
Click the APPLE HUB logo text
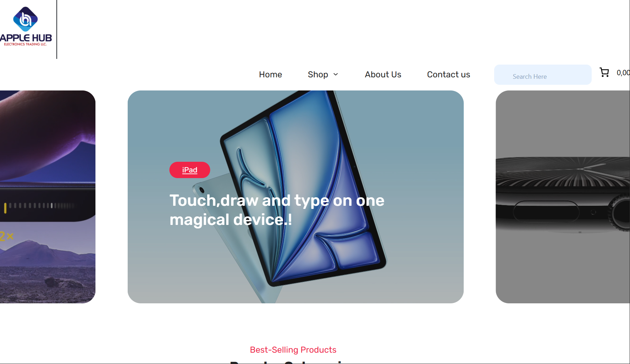(x=26, y=38)
